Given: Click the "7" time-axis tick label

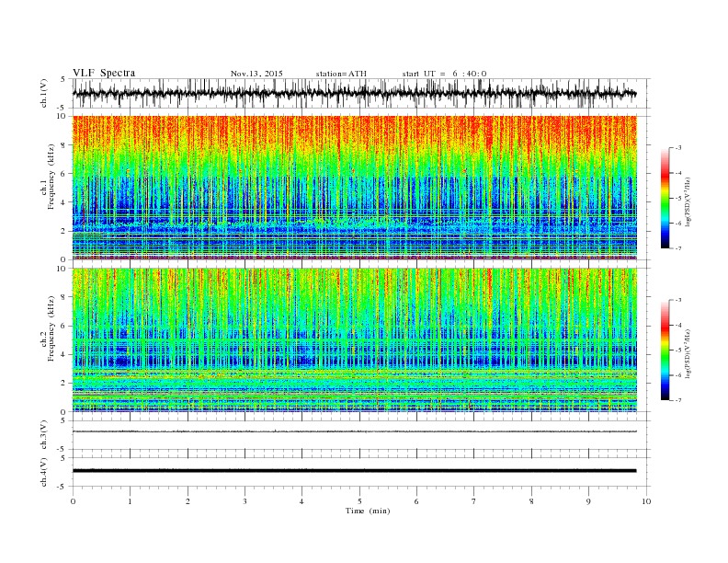Looking at the screenshot, I should (x=473, y=501).
